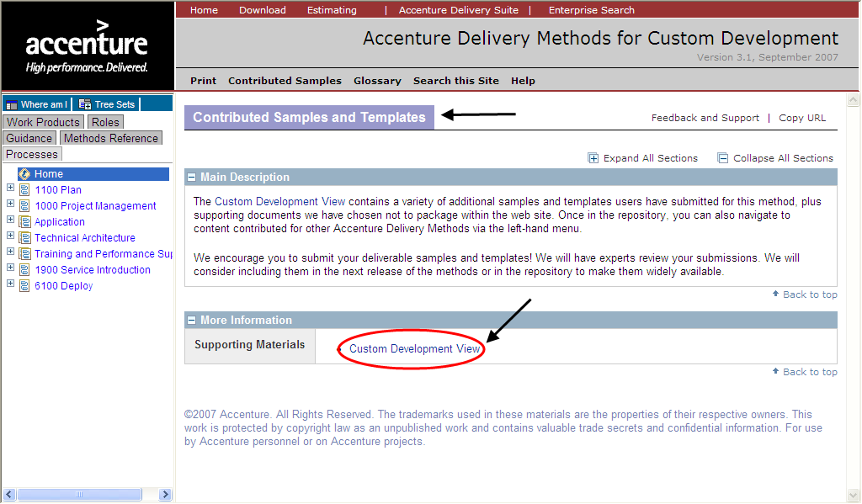Click Search this Site

[456, 81]
